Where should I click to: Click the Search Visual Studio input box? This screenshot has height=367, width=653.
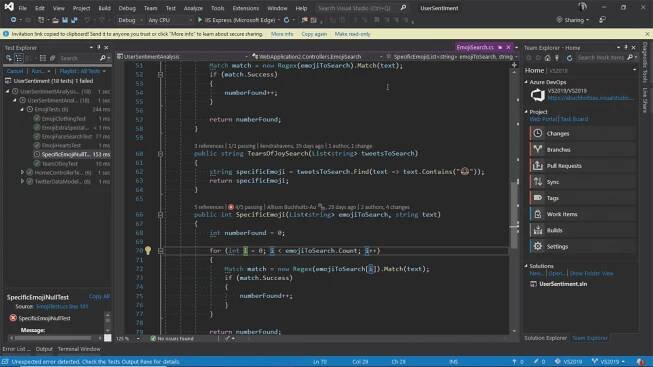[356, 8]
